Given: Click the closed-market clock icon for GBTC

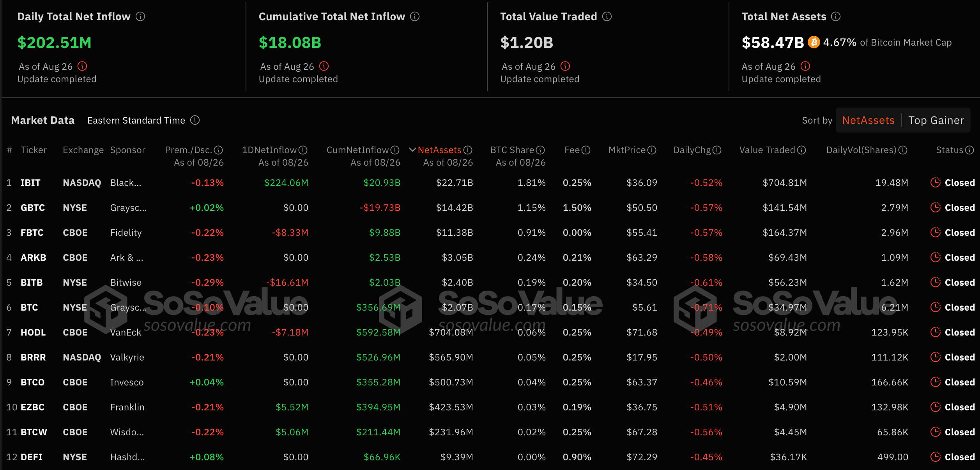Looking at the screenshot, I should 936,207.
